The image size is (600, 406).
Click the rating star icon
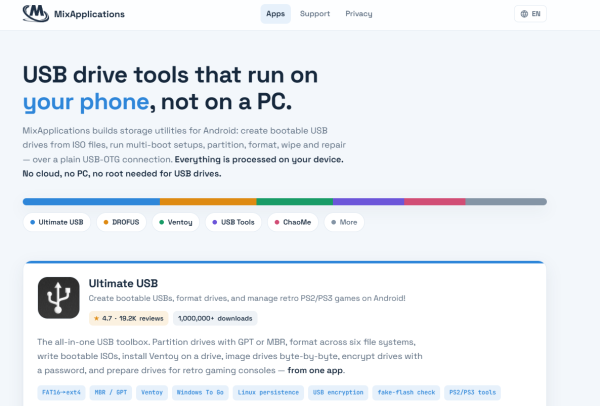click(x=96, y=318)
